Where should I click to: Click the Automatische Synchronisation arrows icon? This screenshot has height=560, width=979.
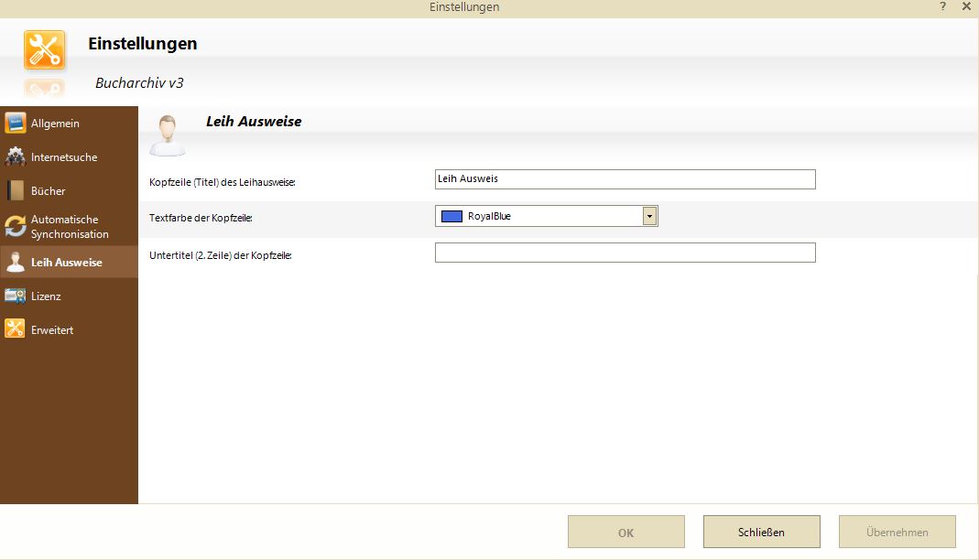15,226
